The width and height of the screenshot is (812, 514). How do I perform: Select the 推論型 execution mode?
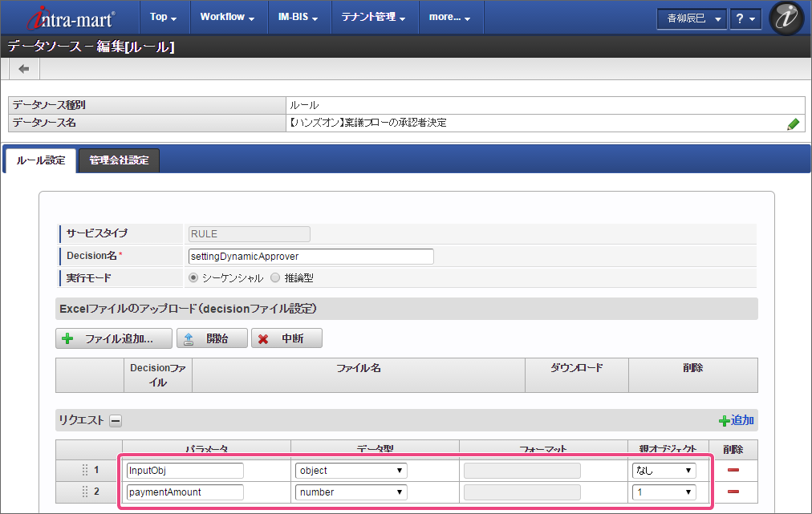(275, 278)
